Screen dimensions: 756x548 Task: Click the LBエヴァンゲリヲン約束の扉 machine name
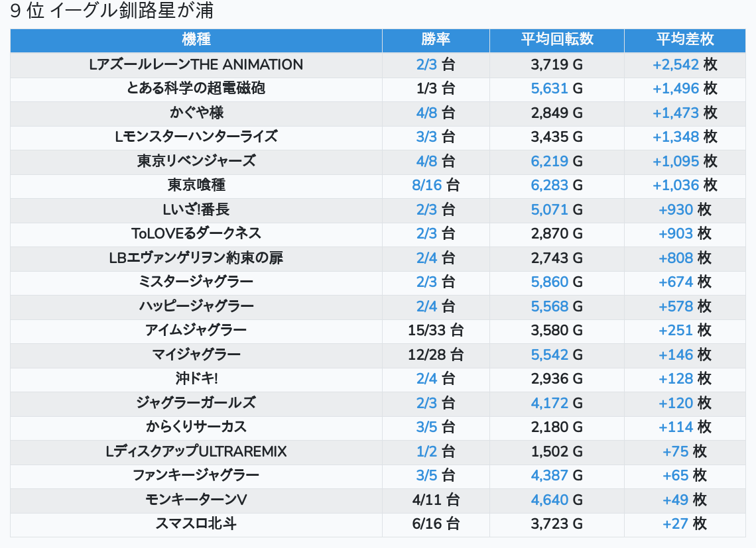(x=196, y=258)
